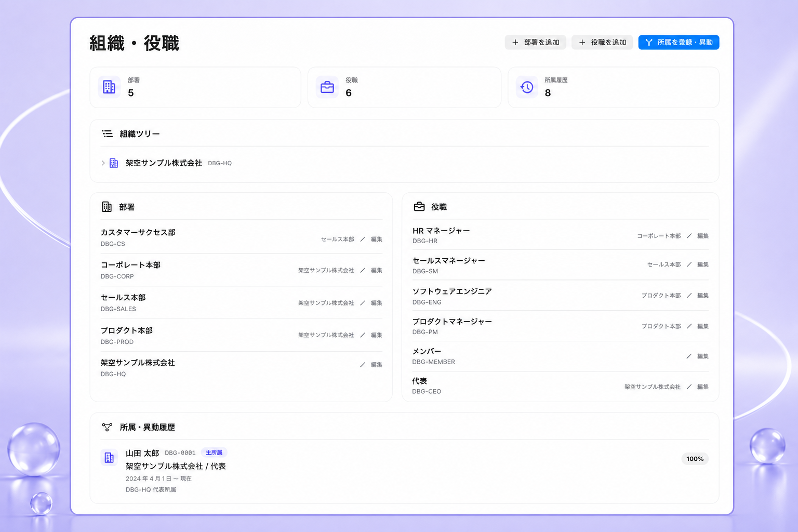The image size is (798, 532).
Task: Click the building avatar icon next to 山田 太郎
Action: point(109,458)
